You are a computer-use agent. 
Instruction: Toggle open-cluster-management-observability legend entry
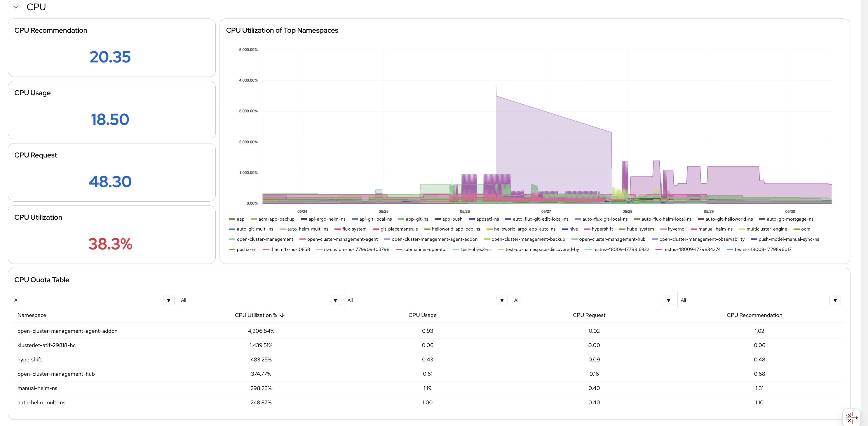(x=698, y=239)
